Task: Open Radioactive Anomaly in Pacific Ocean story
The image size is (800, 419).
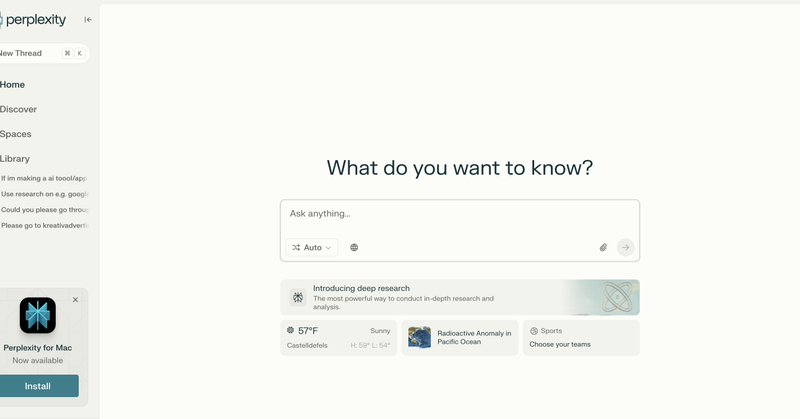Action: point(460,338)
